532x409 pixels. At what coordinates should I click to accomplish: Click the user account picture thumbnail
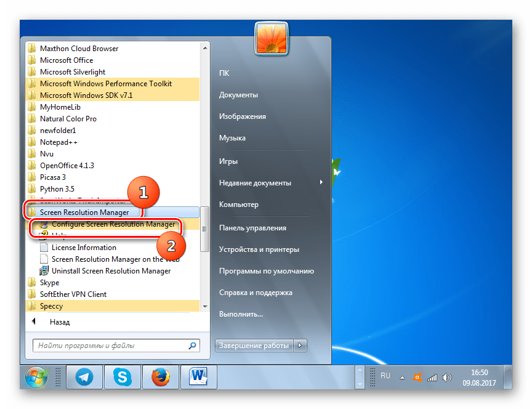click(272, 38)
